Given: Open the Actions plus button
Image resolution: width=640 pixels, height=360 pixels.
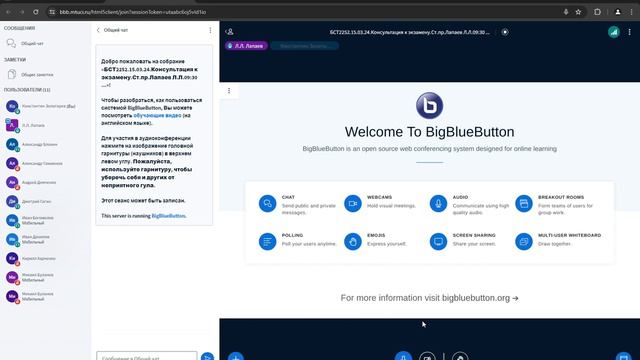Looking at the screenshot, I should click(x=236, y=356).
